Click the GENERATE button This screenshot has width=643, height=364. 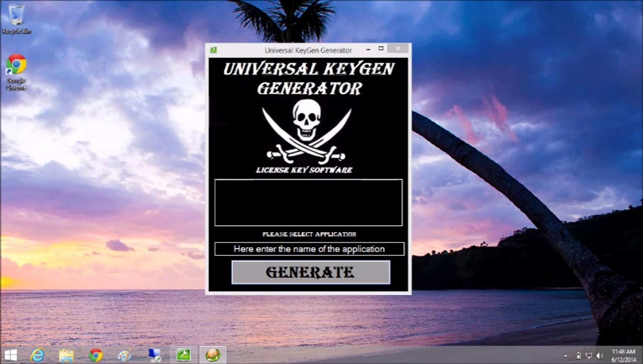311,272
